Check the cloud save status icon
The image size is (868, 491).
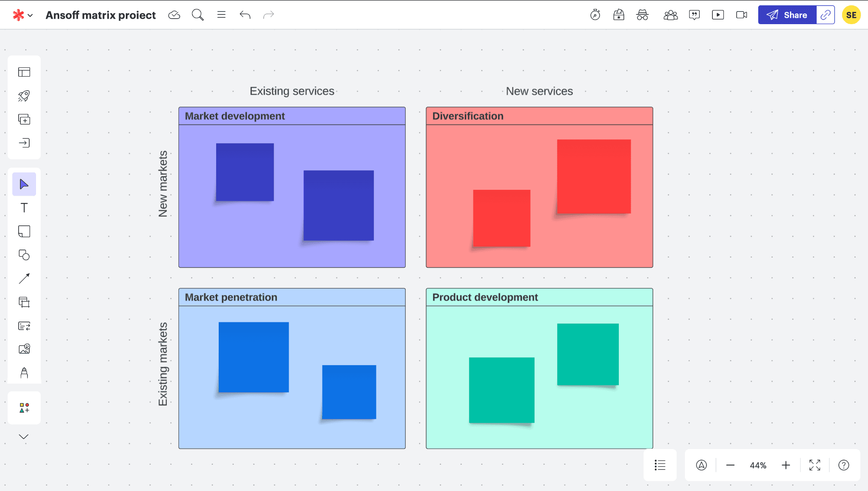pos(174,15)
